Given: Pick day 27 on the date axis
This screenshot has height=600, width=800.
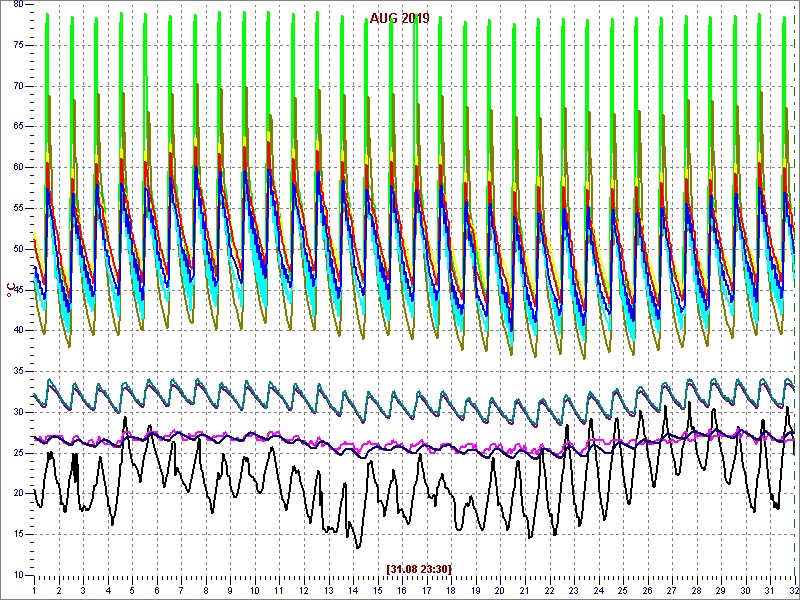Looking at the screenshot, I should point(671,590).
